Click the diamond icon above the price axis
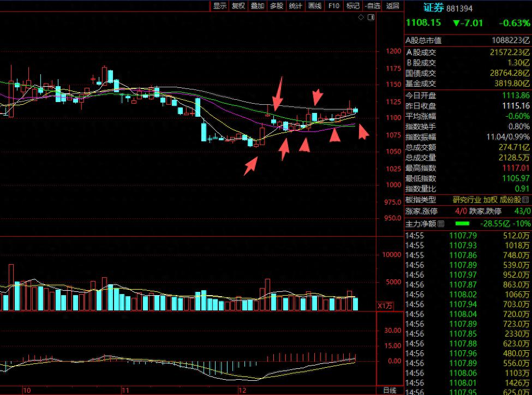 click(361, 17)
